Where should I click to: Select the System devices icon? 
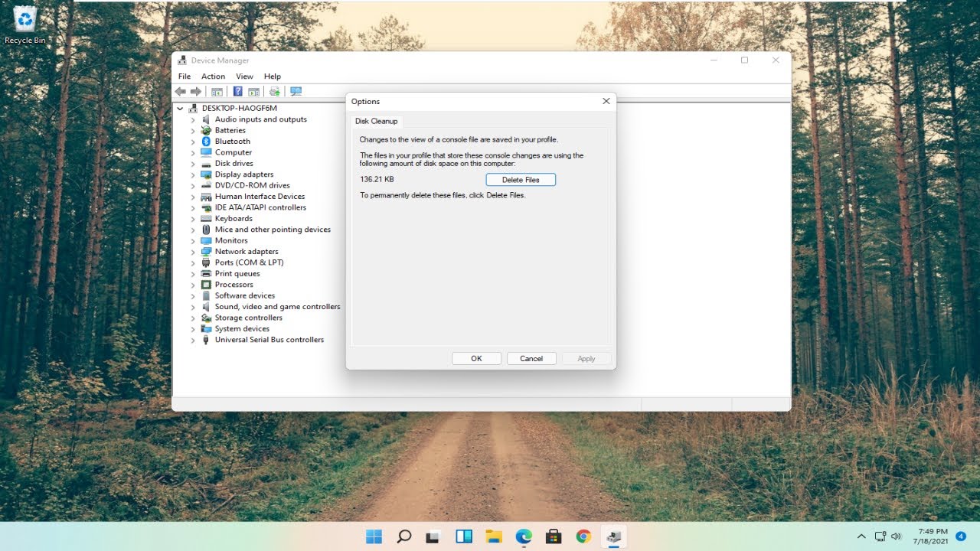[206, 329]
